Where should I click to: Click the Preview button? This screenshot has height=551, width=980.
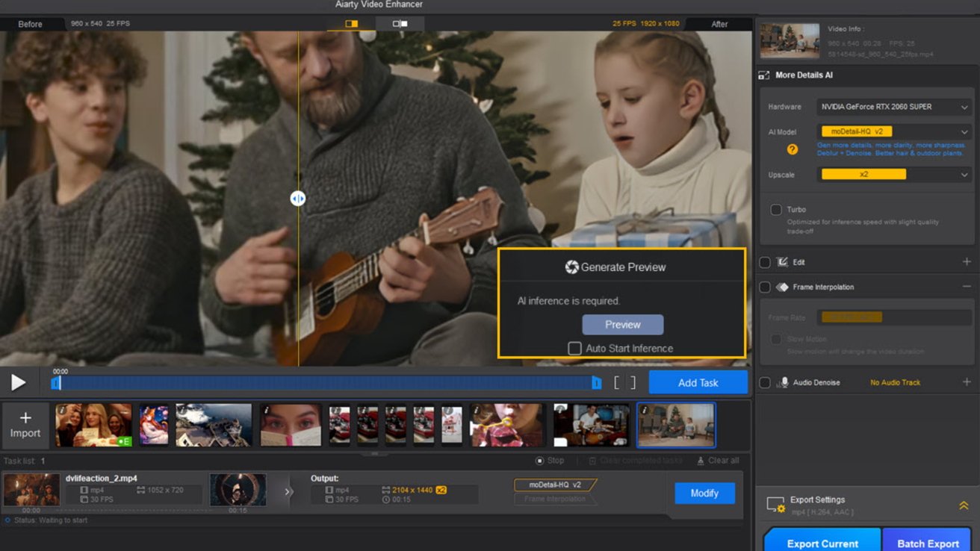tap(623, 325)
